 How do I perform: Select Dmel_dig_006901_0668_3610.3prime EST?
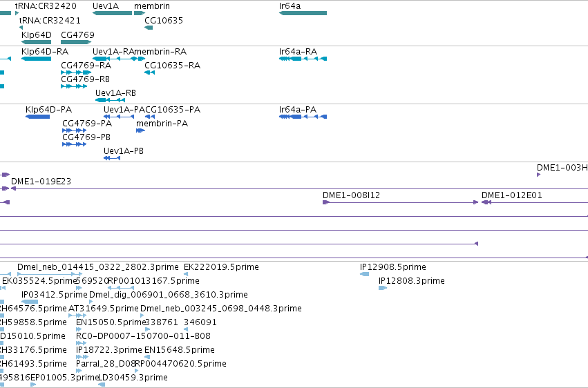point(91,302)
